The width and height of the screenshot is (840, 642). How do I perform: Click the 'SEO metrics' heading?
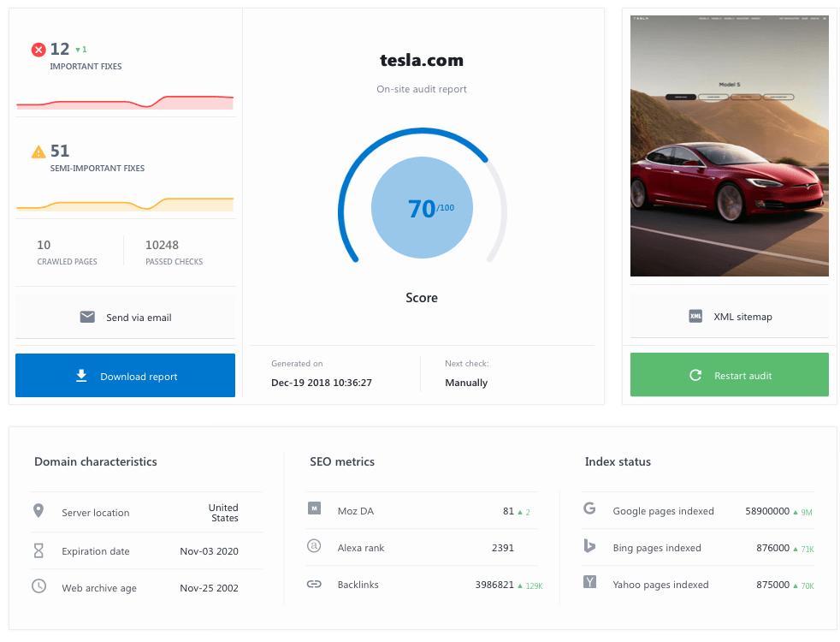pyautogui.click(x=342, y=461)
